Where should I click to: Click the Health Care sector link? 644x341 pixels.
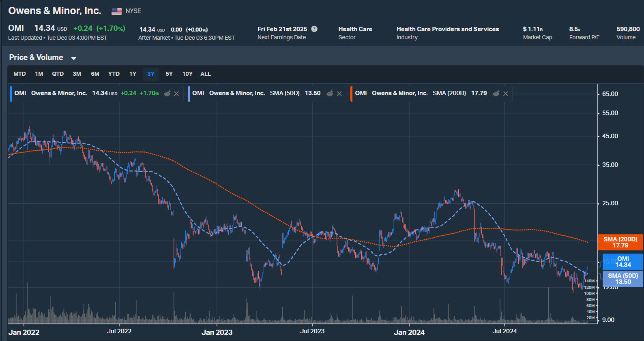(x=355, y=29)
